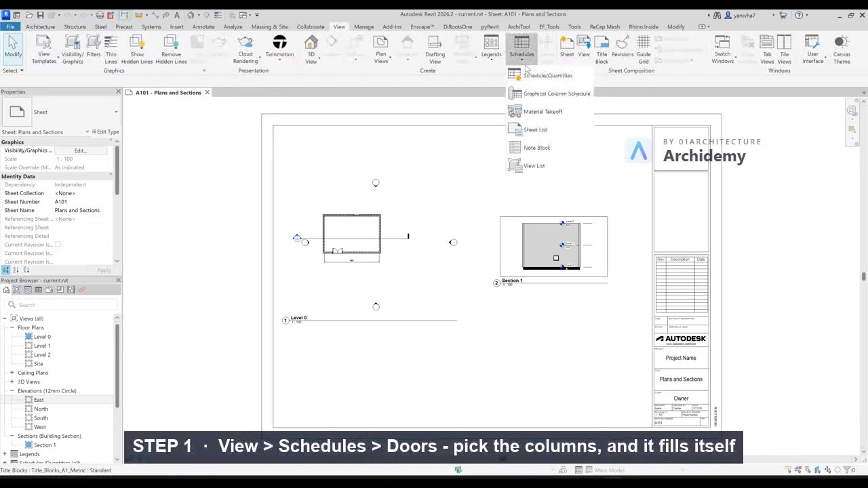Screen dimensions: 868x488
Task: Choose View List menu entry
Action: (534, 165)
